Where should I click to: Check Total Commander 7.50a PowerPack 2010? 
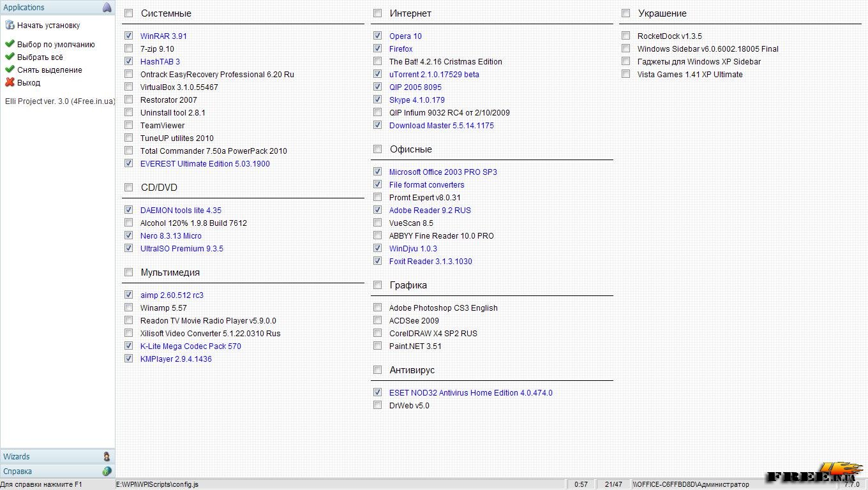point(129,151)
